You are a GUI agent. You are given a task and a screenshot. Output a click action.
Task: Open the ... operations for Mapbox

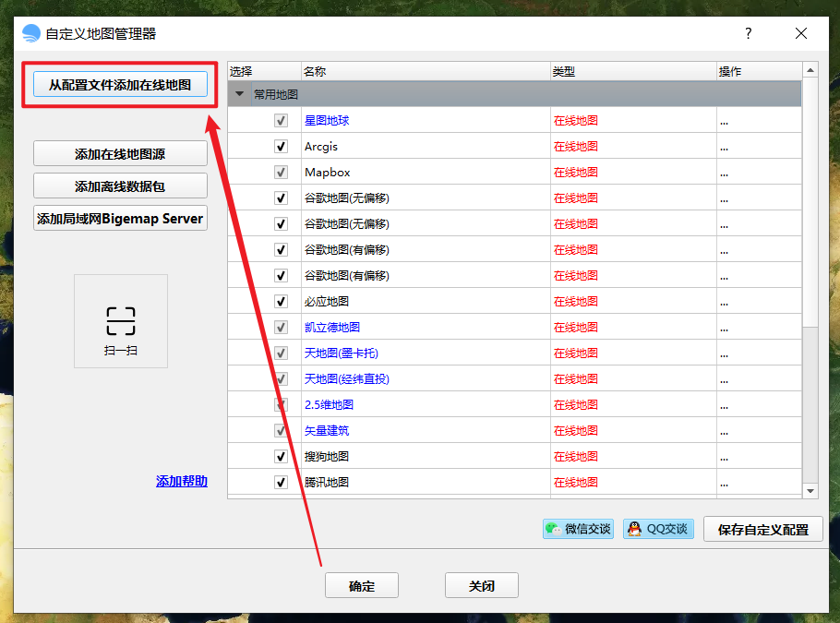pyautogui.click(x=725, y=173)
